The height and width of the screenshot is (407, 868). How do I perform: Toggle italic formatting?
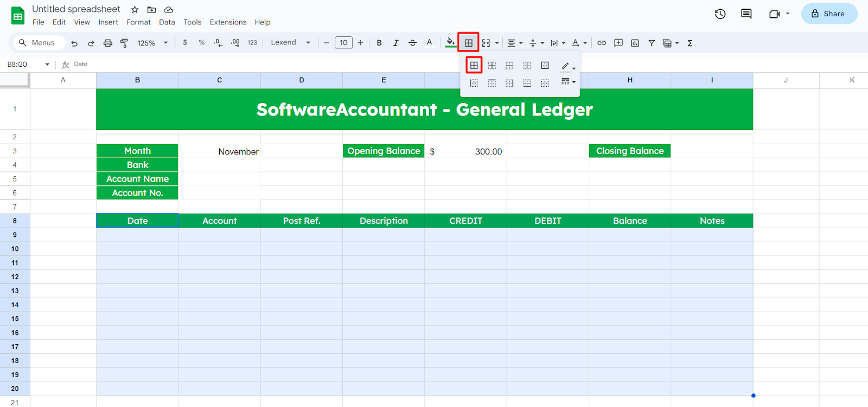click(396, 43)
